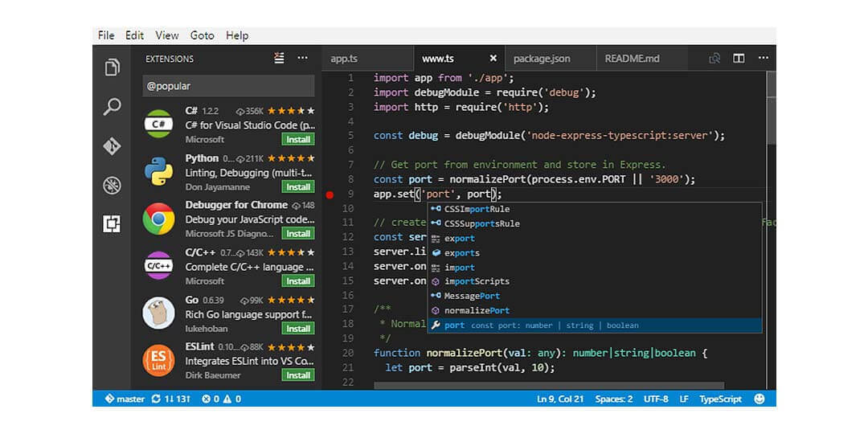Click the smiley feedback icon in status bar
The height and width of the screenshot is (434, 868).
(759, 399)
